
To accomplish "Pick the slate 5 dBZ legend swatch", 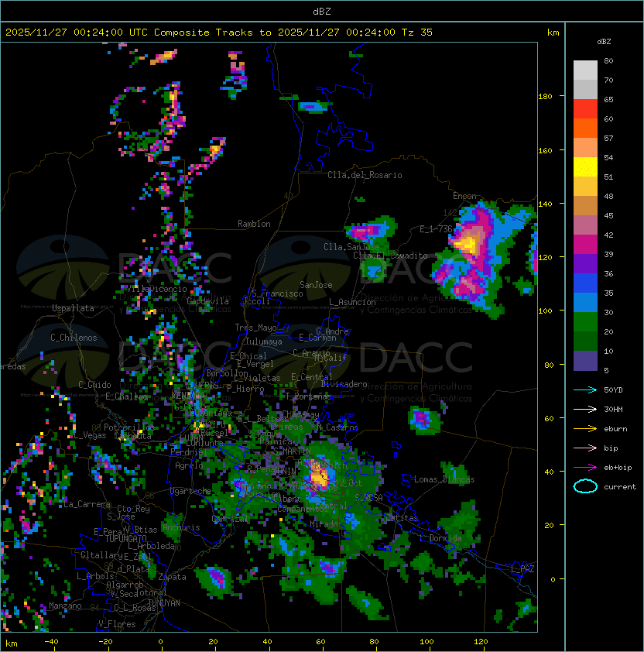I will pos(585,361).
